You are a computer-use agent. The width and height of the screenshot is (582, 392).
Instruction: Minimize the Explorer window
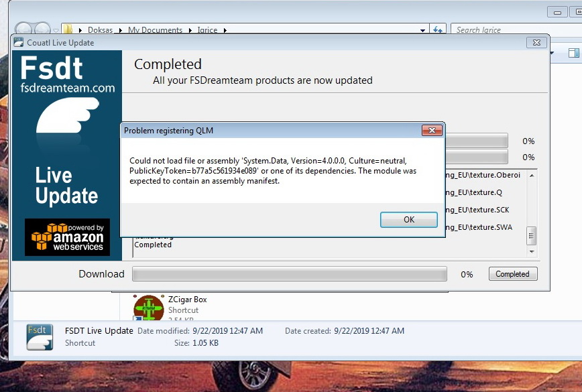(557, 12)
